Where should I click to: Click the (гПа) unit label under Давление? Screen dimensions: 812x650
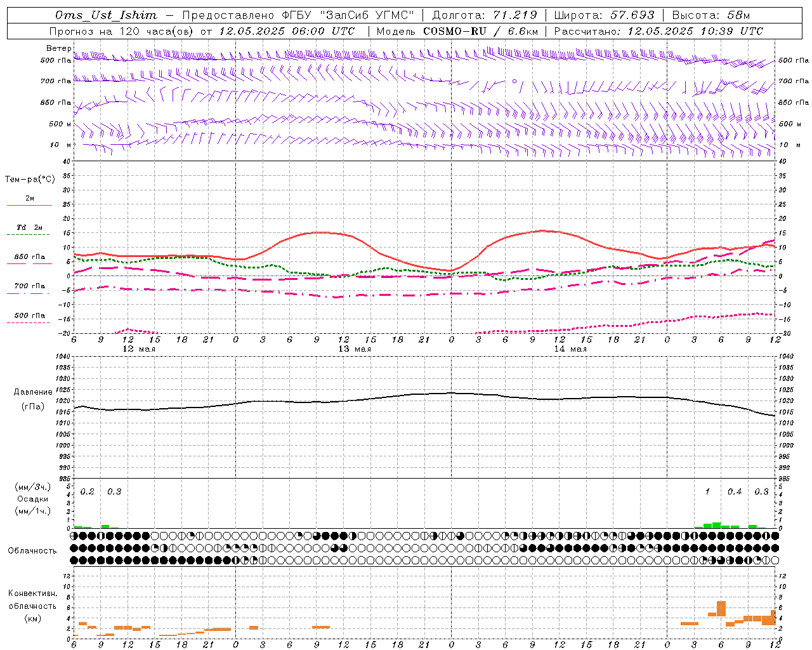click(33, 406)
